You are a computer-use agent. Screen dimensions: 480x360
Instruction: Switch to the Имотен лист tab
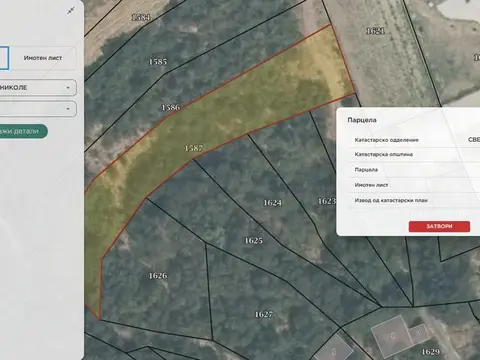(x=43, y=58)
